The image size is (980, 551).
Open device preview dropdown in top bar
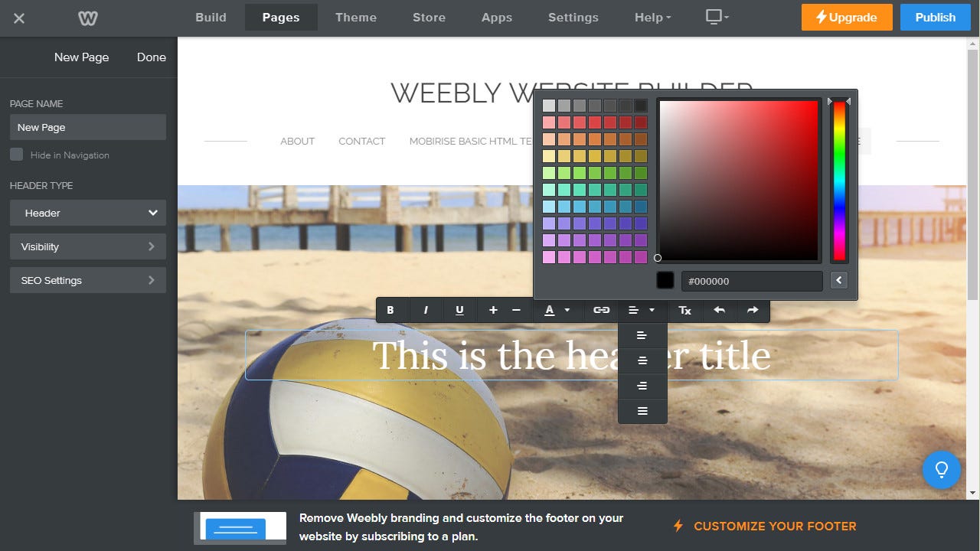pyautogui.click(x=717, y=17)
